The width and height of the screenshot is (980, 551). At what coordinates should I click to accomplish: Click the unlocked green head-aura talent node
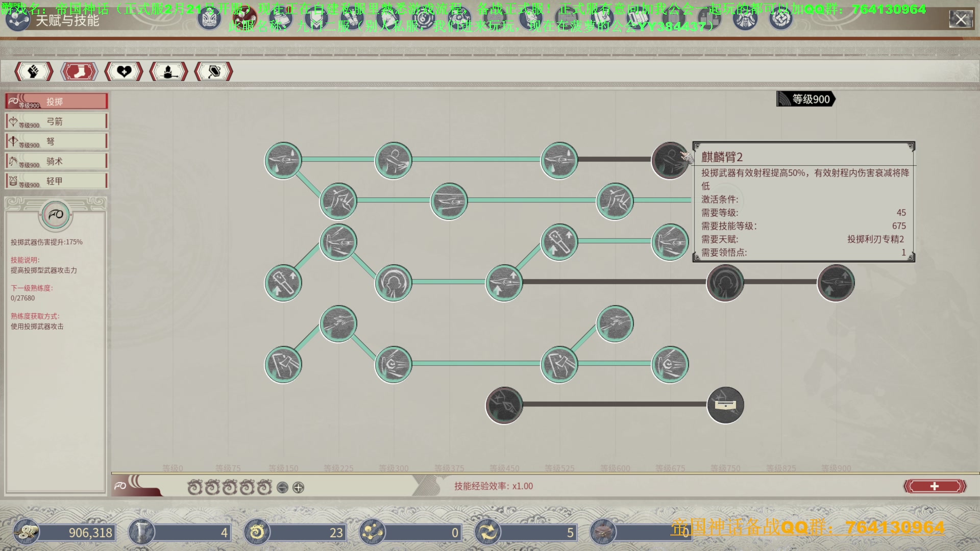point(393,283)
